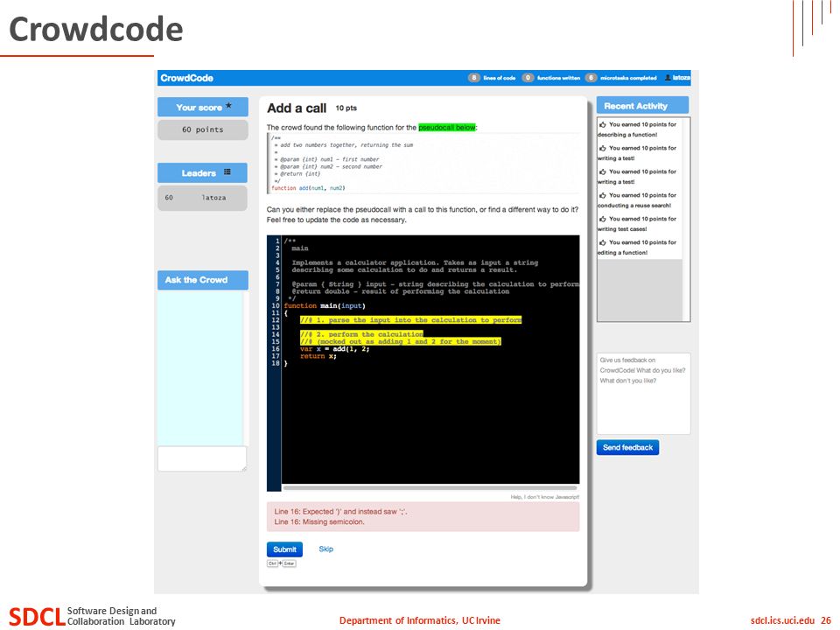Click the highlighted parse the input comment
Image resolution: width=840 pixels, height=630 pixels.
[x=411, y=320]
